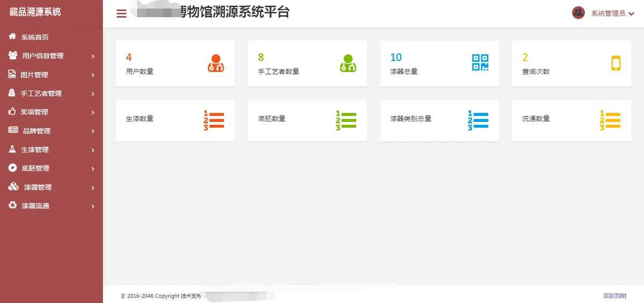Viewport: 644px width, 303px height.
Task: Toggle the hamburger sidebar menu button
Action: click(122, 13)
